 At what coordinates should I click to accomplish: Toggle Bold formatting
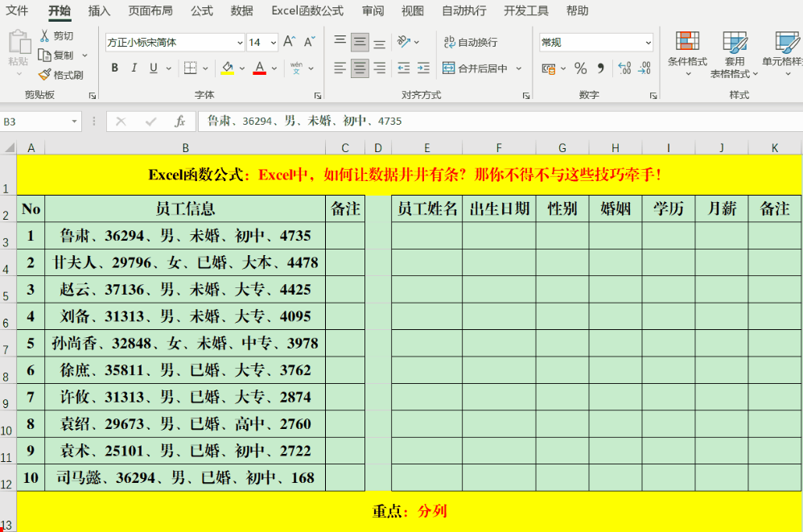tap(115, 68)
